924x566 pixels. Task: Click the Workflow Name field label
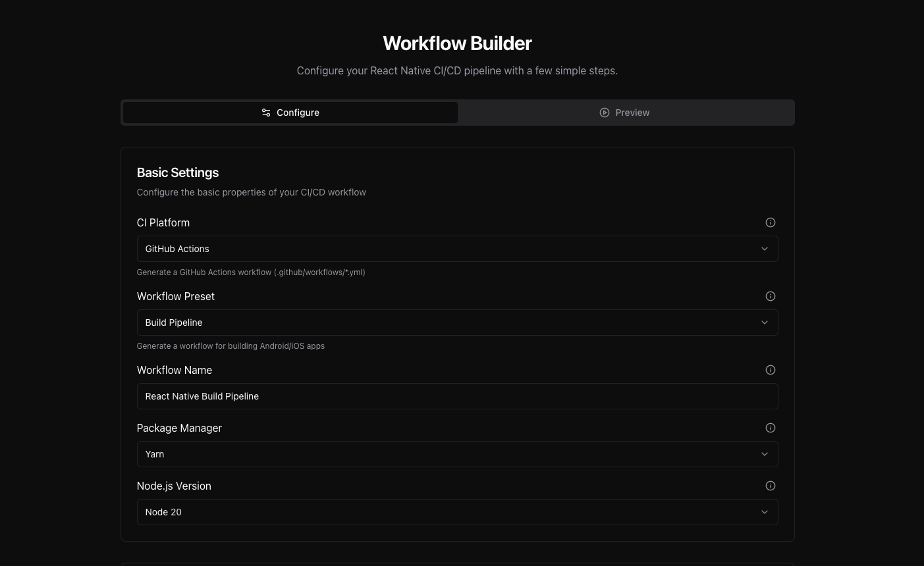[x=175, y=370]
